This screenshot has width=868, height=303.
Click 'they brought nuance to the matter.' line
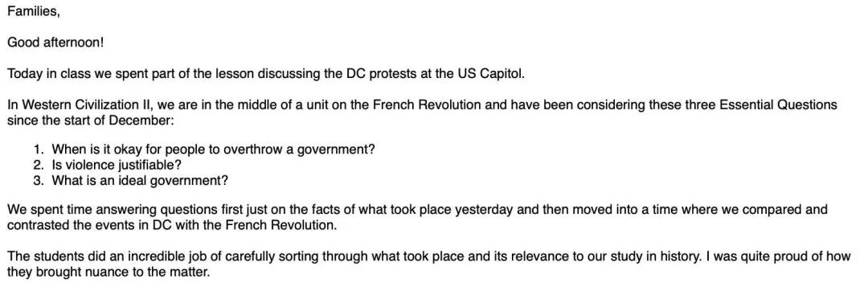click(108, 272)
